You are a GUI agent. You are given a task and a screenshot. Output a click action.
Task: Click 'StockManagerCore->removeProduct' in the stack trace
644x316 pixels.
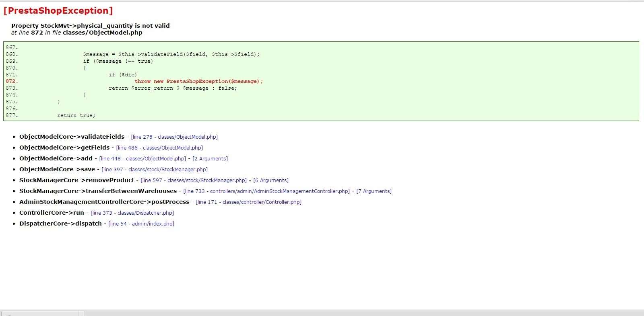(x=77, y=180)
